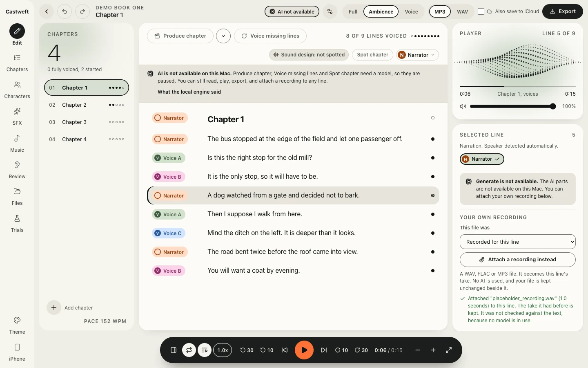Open the Trials sidebar section
This screenshot has height=368, width=588.
tap(17, 224)
